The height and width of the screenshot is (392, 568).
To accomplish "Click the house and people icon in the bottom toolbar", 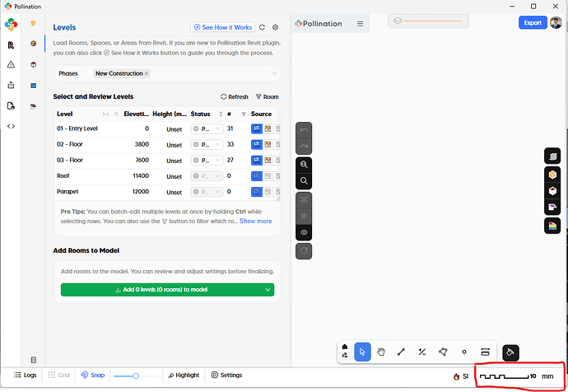I will 344,351.
